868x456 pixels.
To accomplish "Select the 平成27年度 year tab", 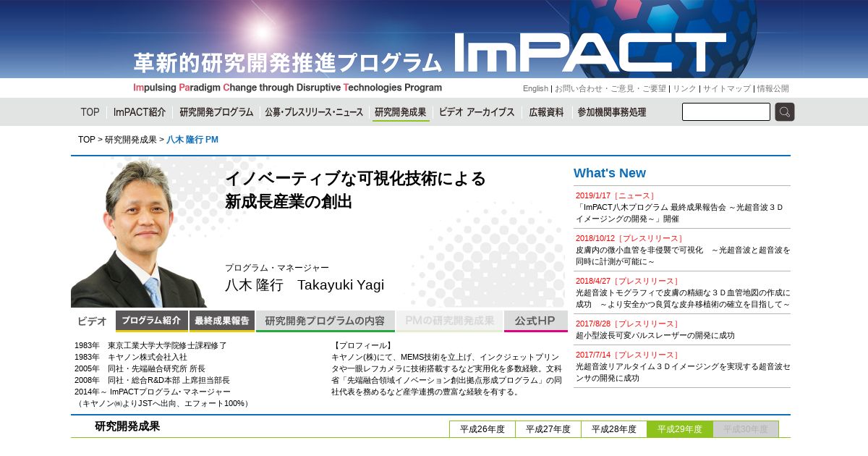I will pyautogui.click(x=548, y=429).
